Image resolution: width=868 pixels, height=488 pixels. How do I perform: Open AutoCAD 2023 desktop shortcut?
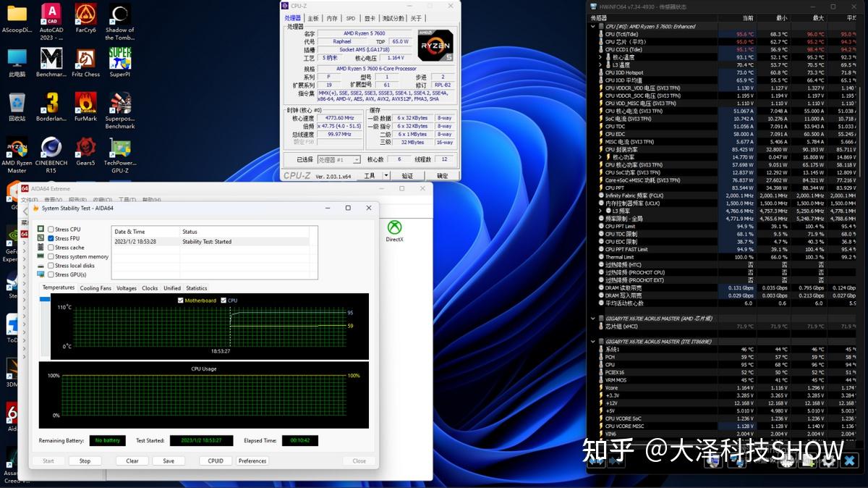[51, 20]
